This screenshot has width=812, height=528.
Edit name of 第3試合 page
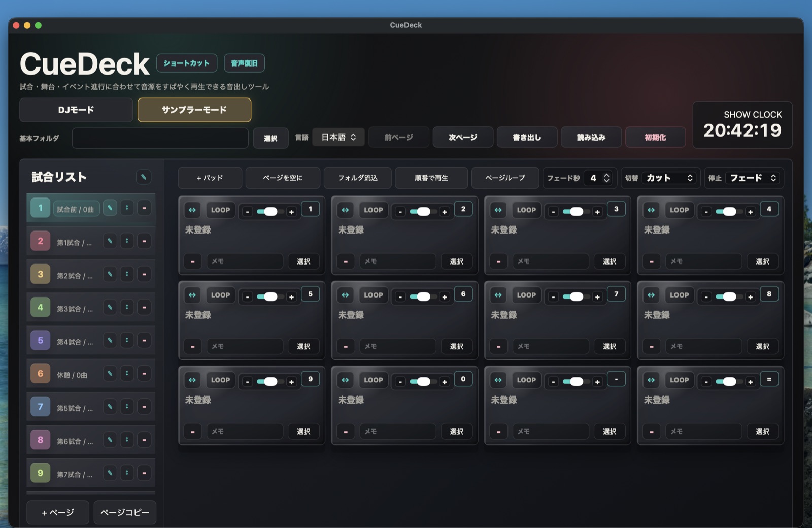coord(110,307)
